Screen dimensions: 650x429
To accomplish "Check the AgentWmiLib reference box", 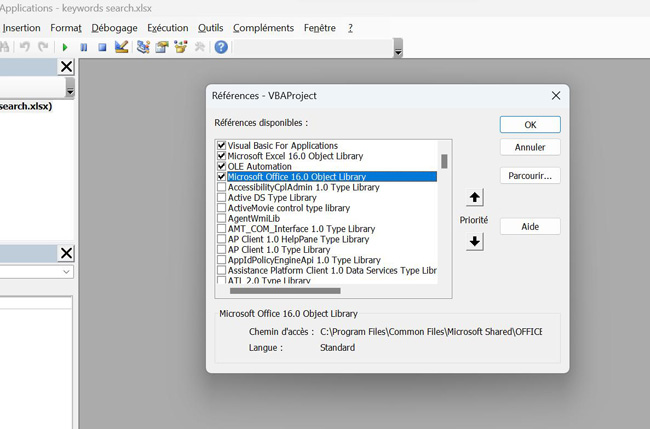I will [x=222, y=218].
